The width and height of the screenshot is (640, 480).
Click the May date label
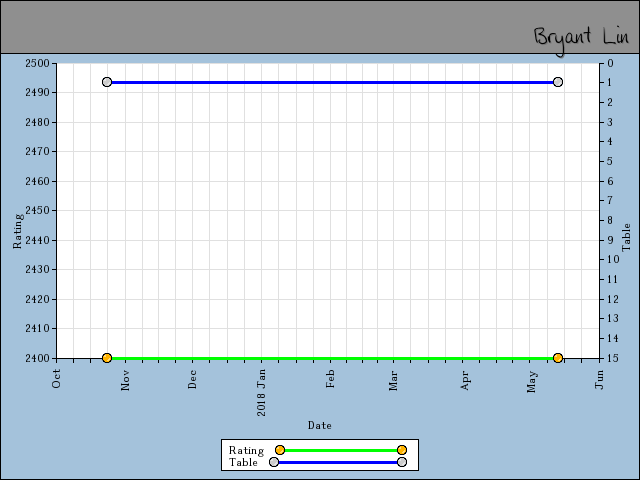click(531, 382)
